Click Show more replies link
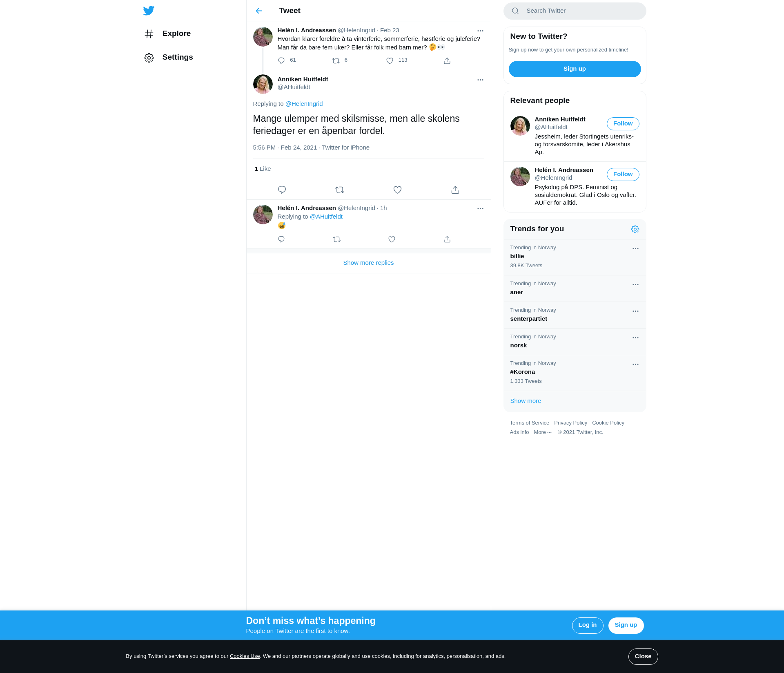The width and height of the screenshot is (784, 673). 368,263
